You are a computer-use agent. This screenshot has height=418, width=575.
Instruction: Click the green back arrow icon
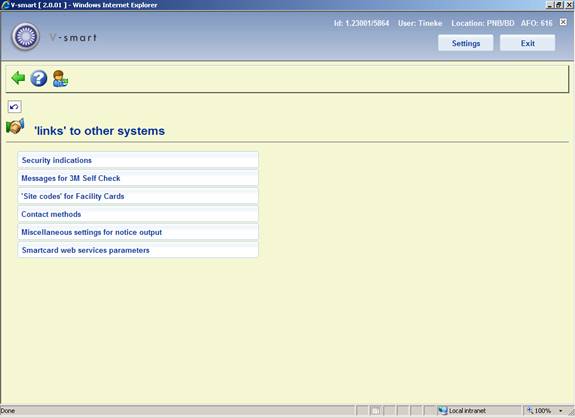coord(18,78)
